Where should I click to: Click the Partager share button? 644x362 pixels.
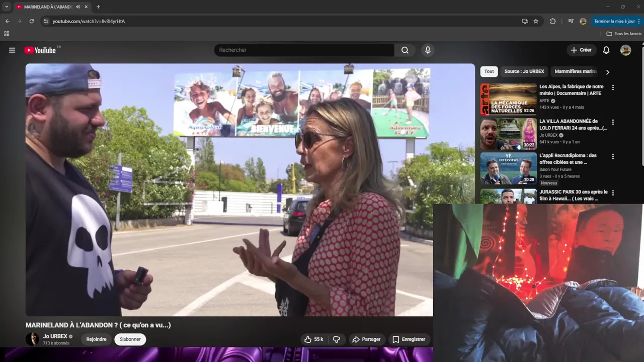366,339
